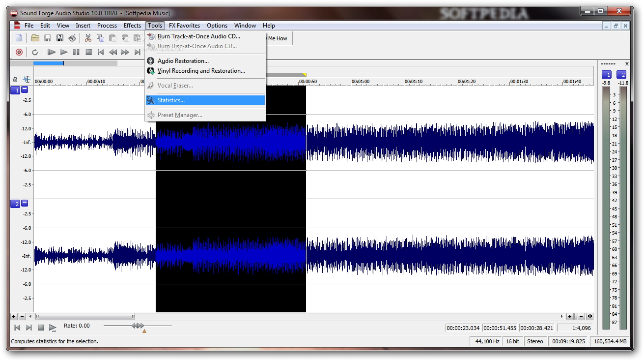Stop playback in top transport toolbar
The image size is (644, 361).
coord(88,52)
